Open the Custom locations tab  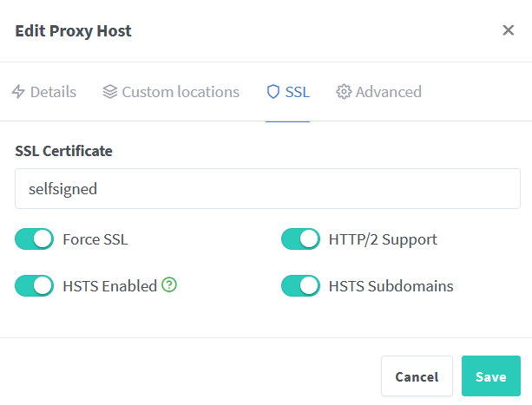tap(181, 92)
